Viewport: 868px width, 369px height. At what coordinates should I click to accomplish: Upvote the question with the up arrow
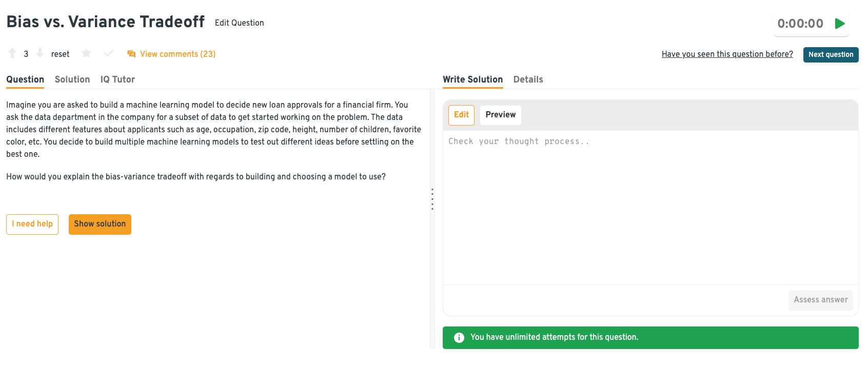12,53
